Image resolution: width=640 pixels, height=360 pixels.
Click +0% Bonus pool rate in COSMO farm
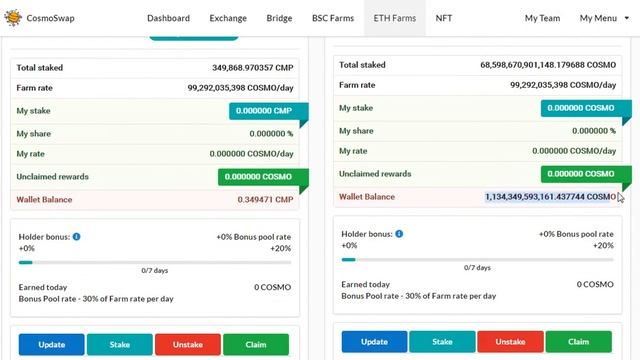point(576,234)
